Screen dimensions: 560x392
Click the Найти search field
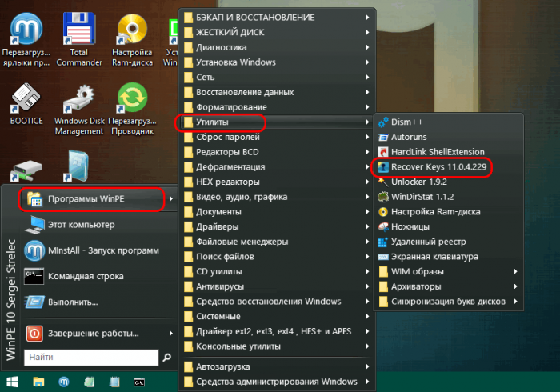pyautogui.click(x=91, y=358)
